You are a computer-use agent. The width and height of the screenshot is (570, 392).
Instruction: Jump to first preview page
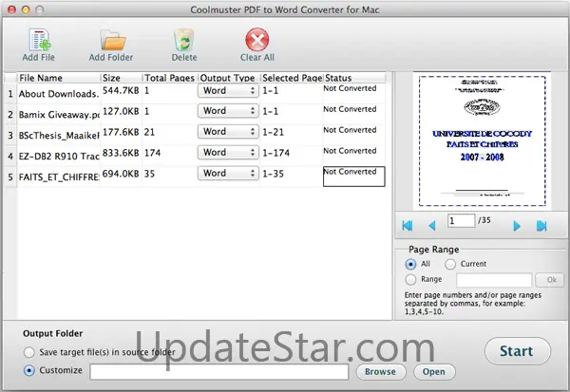(408, 226)
